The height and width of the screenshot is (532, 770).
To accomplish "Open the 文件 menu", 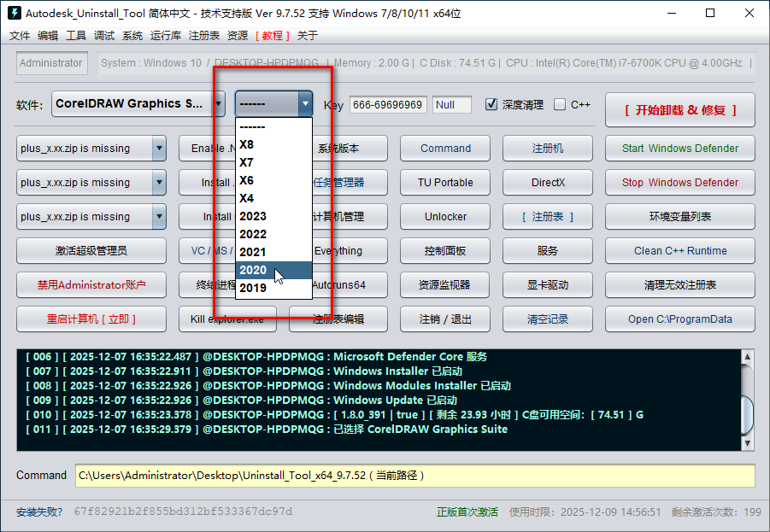I will [19, 35].
